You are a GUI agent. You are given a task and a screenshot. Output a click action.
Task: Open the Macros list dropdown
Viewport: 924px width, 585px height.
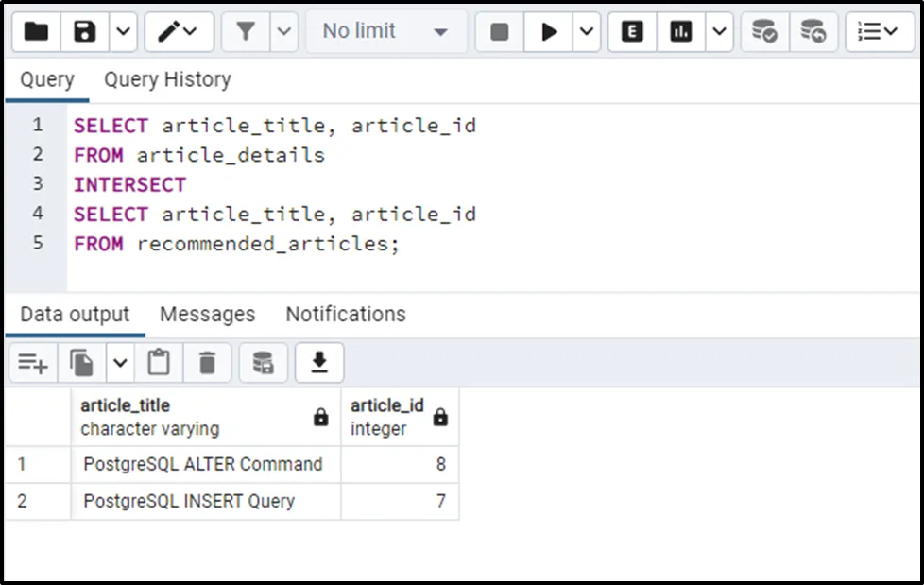point(879,32)
